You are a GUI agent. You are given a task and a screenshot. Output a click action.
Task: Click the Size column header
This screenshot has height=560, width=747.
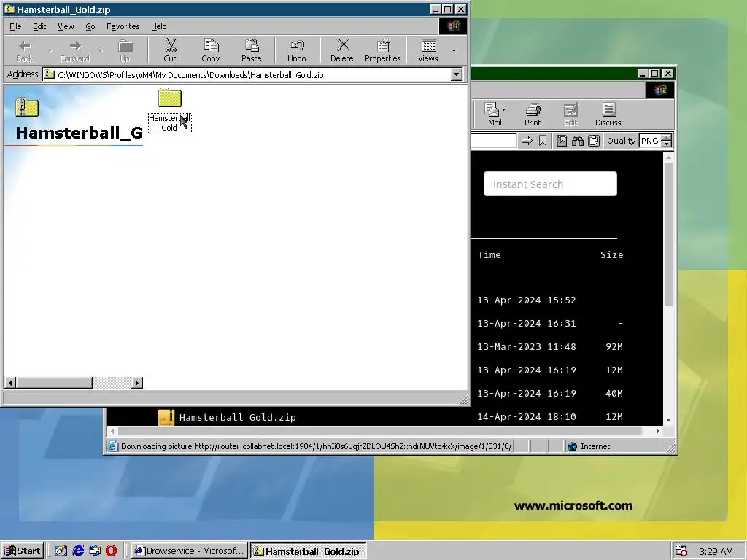612,254
